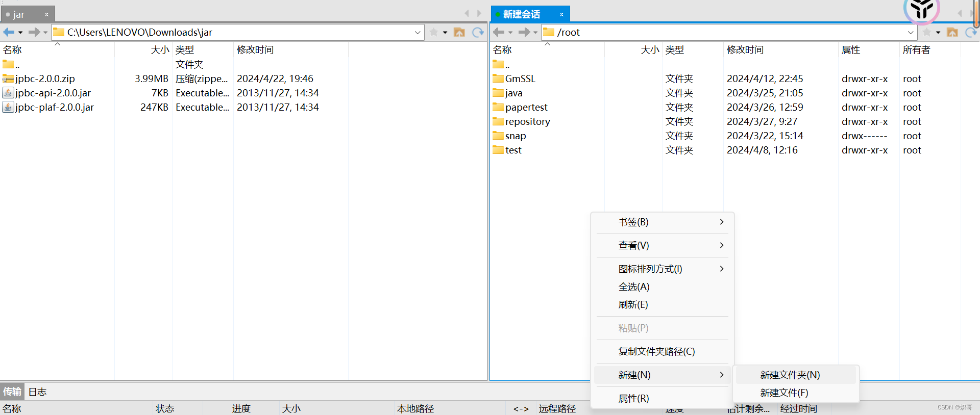Choose 刷新(E) from the context menu
The height and width of the screenshot is (415, 980).
coord(662,305)
